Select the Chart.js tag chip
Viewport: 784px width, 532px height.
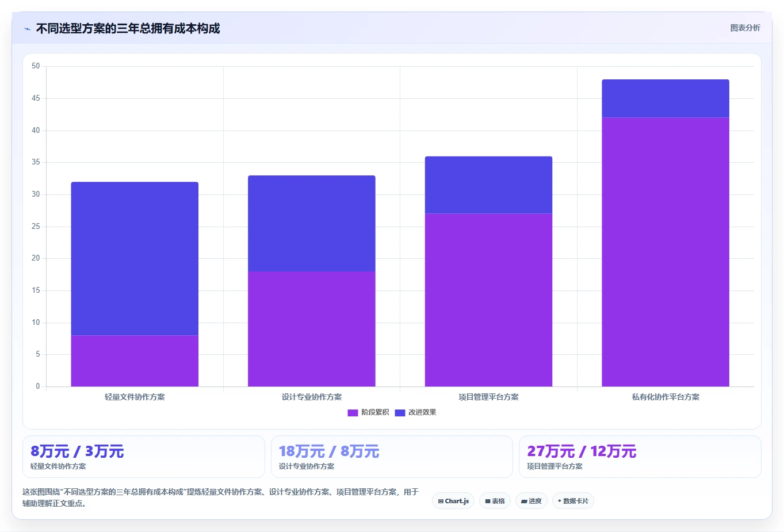tap(453, 501)
